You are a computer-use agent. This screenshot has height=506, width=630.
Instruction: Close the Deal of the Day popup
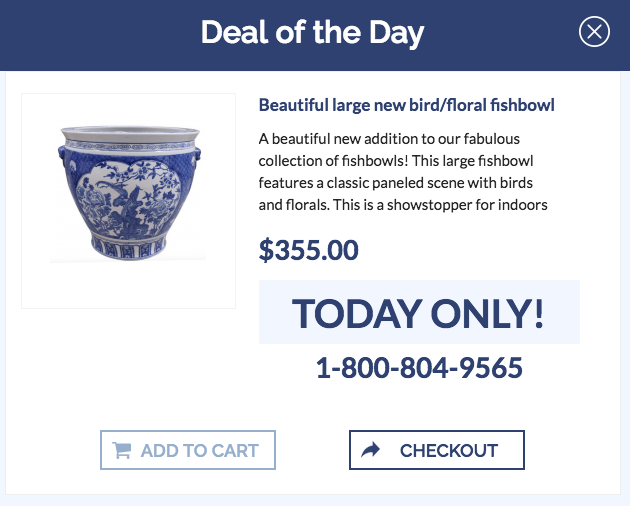coord(594,33)
